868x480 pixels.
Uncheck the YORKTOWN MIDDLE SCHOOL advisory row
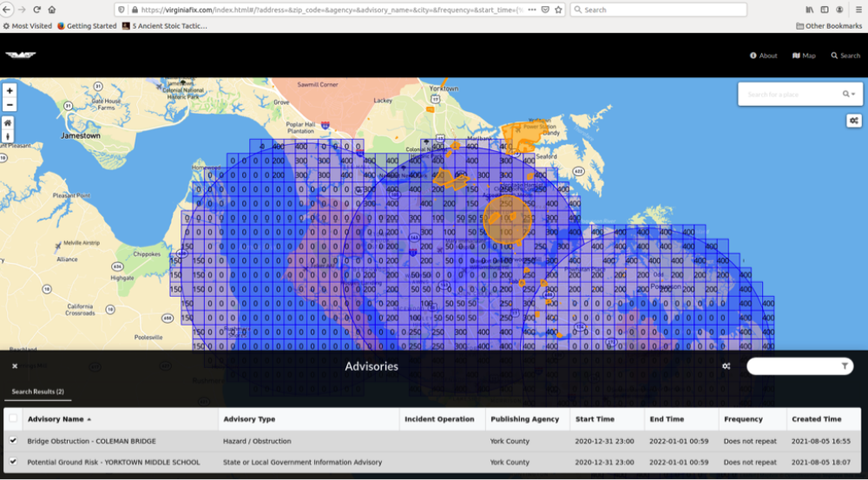tap(13, 462)
